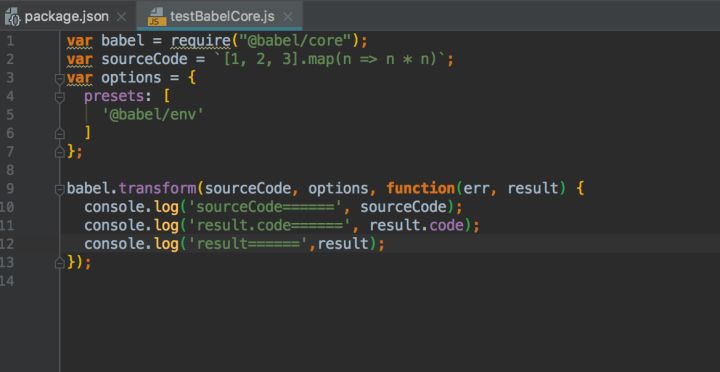Click the require call on line 1
This screenshot has width=720, height=372.
[x=201, y=41]
